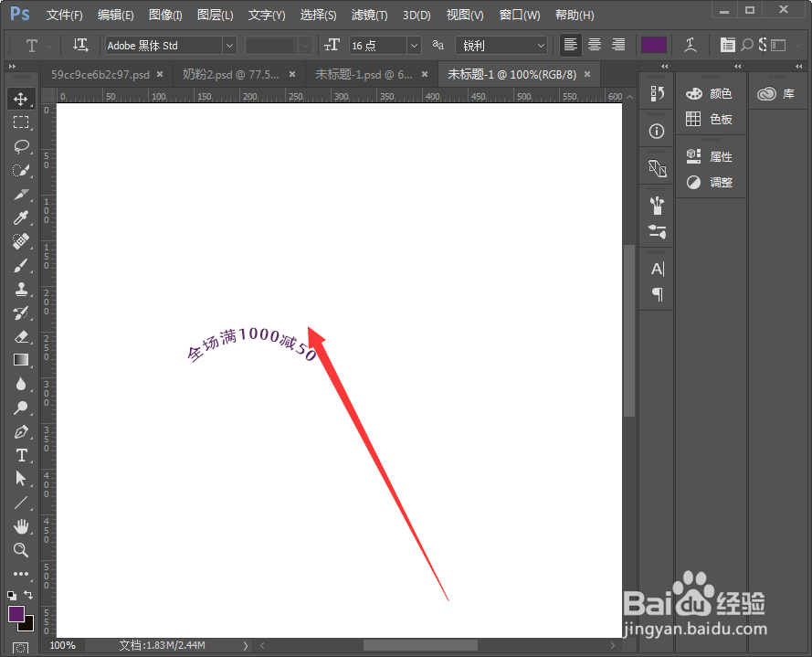The image size is (812, 657).
Task: Select the Dodge tool
Action: [x=21, y=408]
